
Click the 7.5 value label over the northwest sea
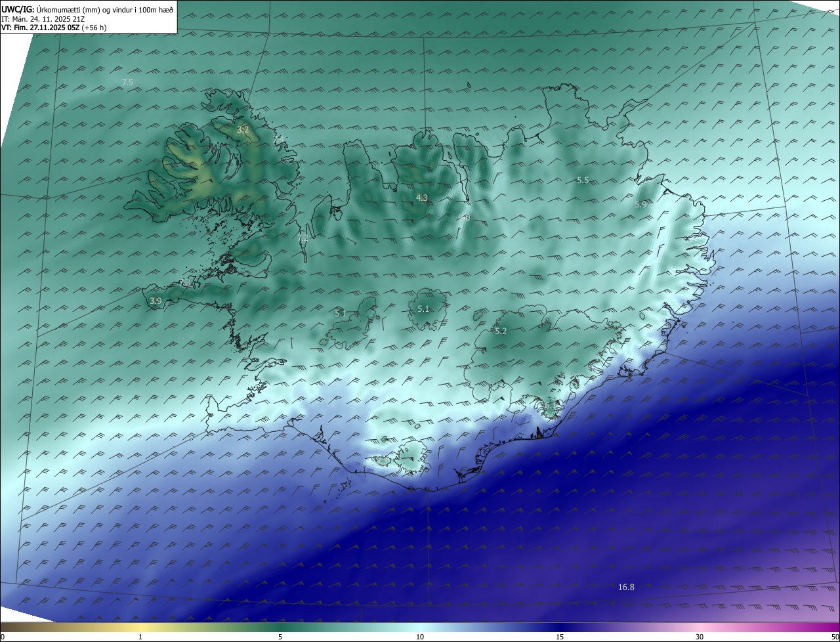(127, 83)
